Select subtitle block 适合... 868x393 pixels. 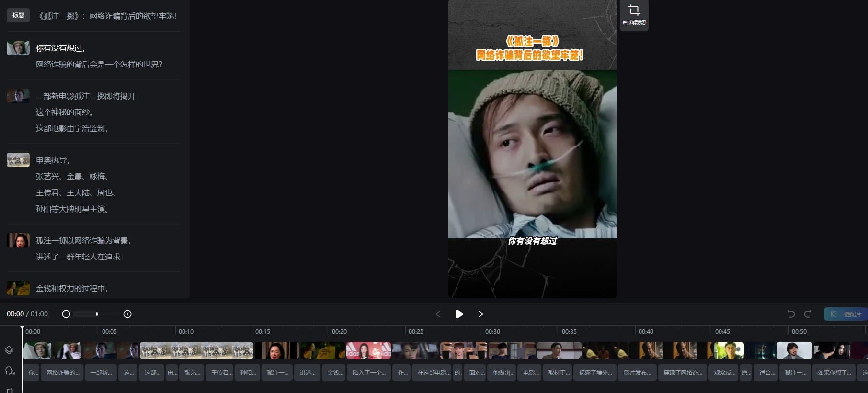click(766, 372)
